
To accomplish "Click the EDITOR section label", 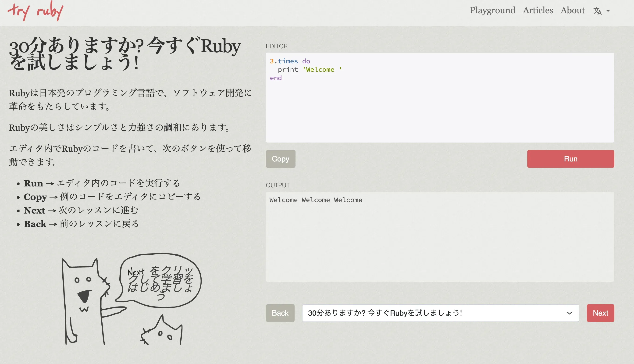I will pos(277,46).
